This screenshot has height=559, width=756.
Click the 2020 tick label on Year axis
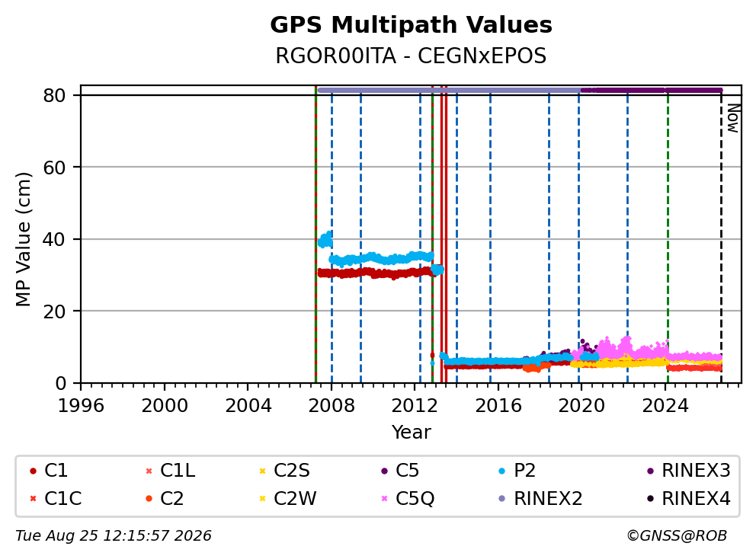pyautogui.click(x=581, y=406)
